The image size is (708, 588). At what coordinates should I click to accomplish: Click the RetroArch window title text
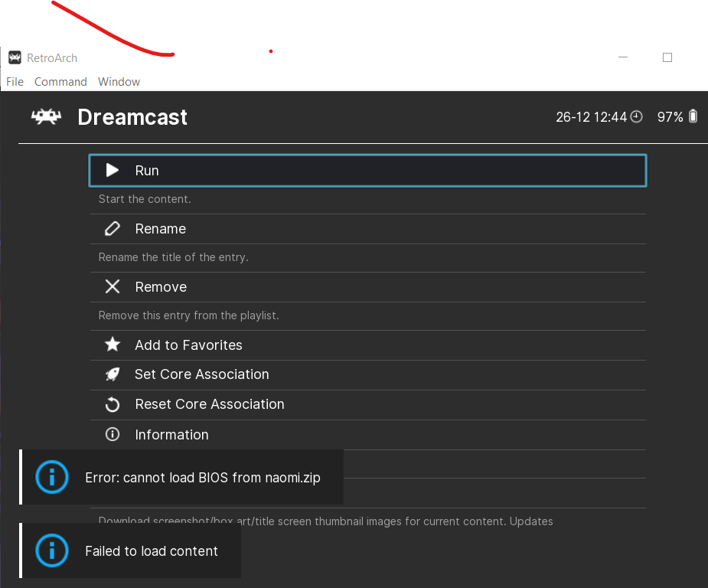point(52,58)
